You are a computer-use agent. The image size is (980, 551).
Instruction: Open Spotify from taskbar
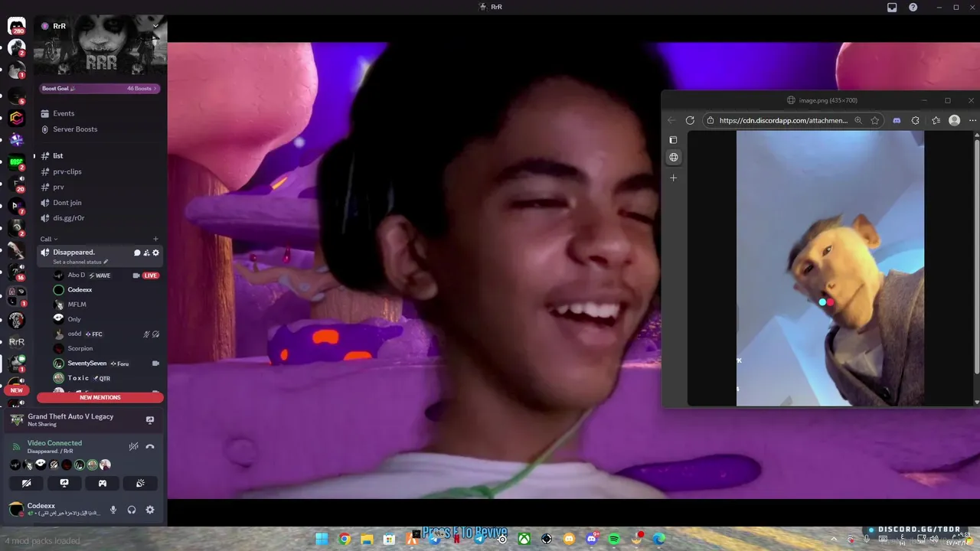click(614, 539)
